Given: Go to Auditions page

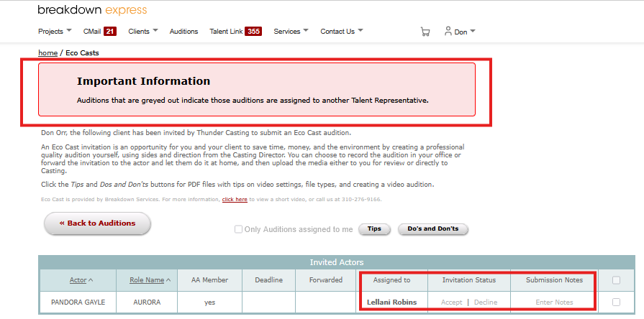Looking at the screenshot, I should (x=183, y=32).
